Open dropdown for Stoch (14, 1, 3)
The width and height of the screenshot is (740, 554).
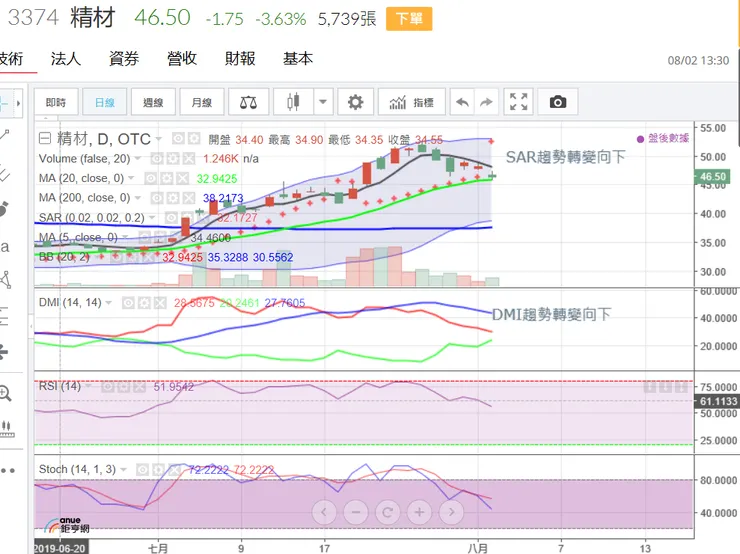[123, 470]
